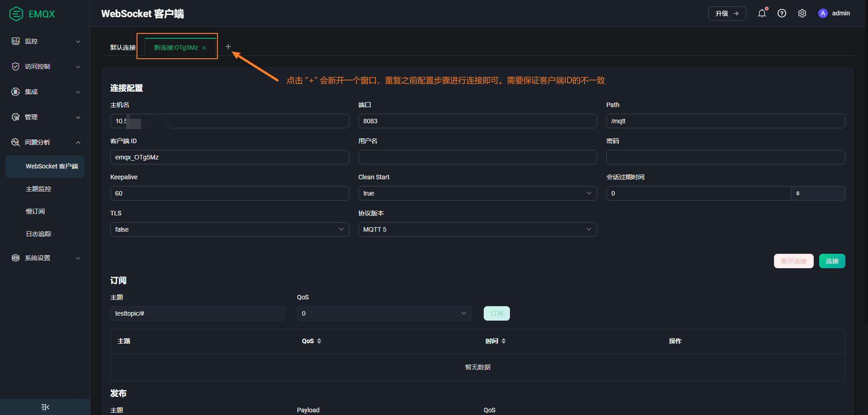Open the settings gear in header
Image resolution: width=868 pixels, height=415 pixels.
[802, 13]
